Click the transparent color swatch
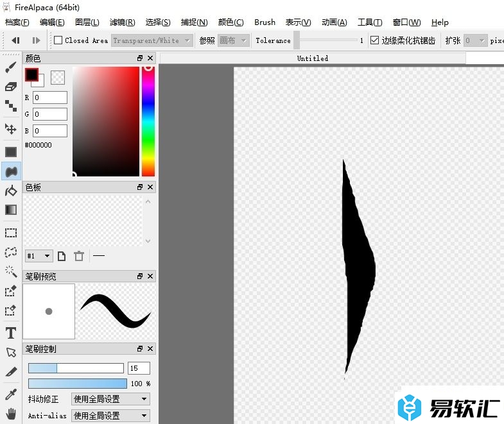The width and height of the screenshot is (504, 424). pos(58,78)
